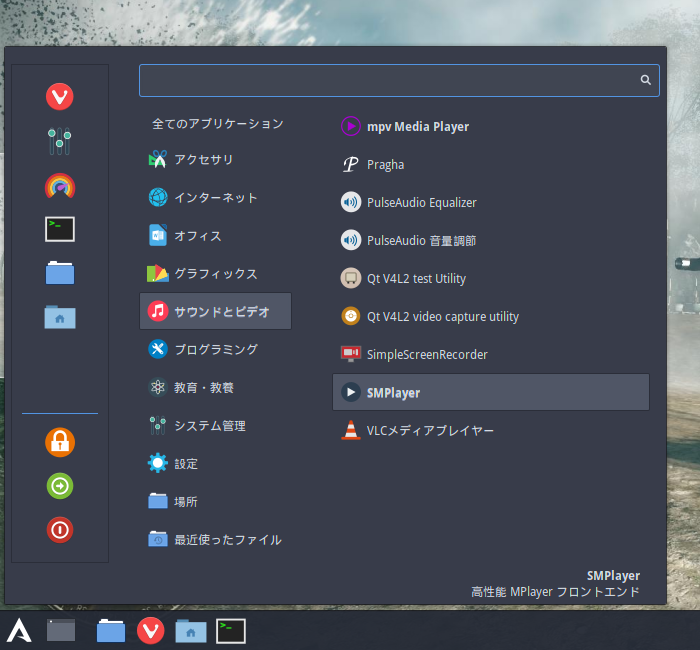The height and width of the screenshot is (650, 700).
Task: Launch Vivaldi from the favorites sidebar
Action: tap(60, 96)
